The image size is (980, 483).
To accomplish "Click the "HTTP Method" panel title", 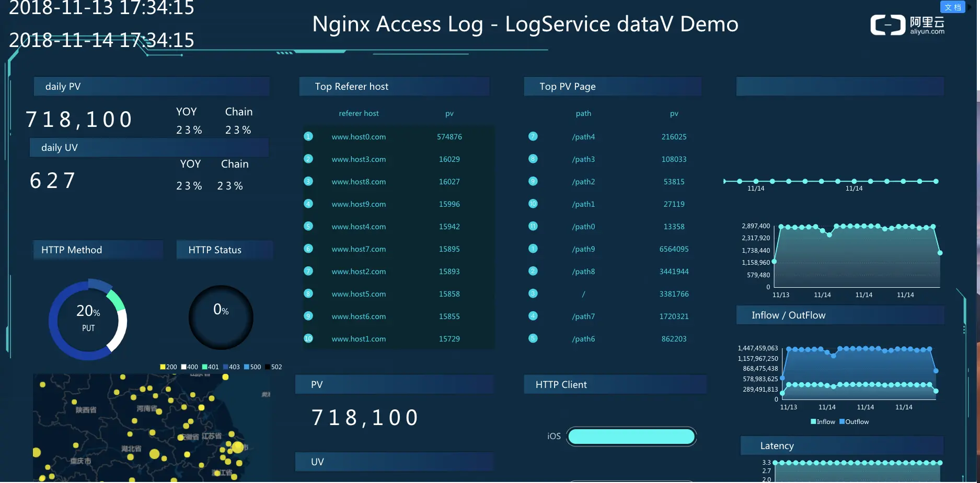I will coord(72,250).
